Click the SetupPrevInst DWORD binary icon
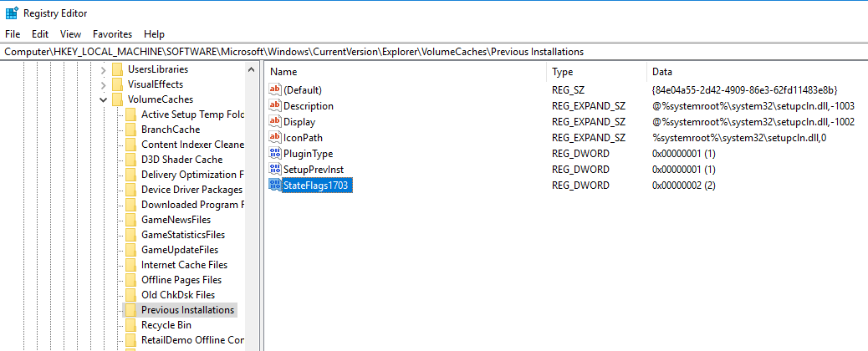The width and height of the screenshot is (868, 351). click(x=275, y=169)
